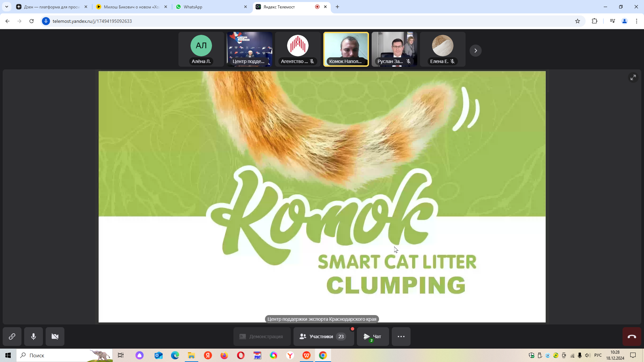Open the Chrome profile menu
This screenshot has height=362, width=644.
pos(625,21)
